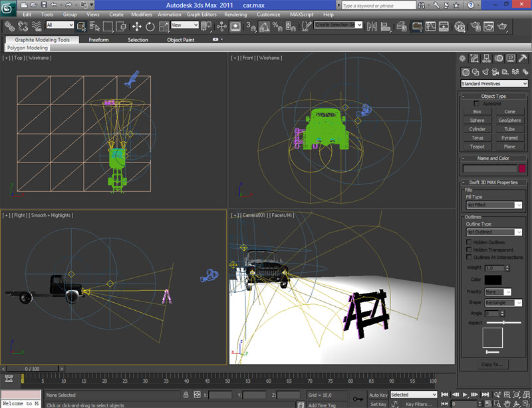Click the Auto Key button

pos(378,395)
